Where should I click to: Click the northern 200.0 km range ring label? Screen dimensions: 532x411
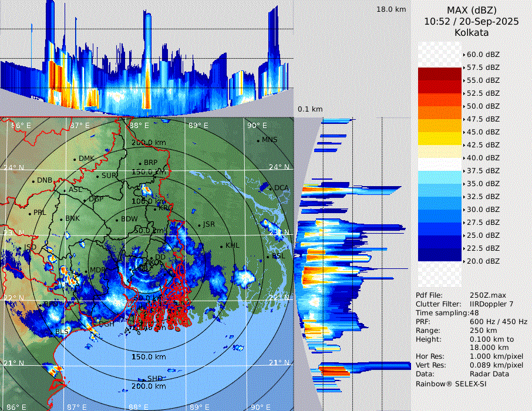(x=148, y=143)
